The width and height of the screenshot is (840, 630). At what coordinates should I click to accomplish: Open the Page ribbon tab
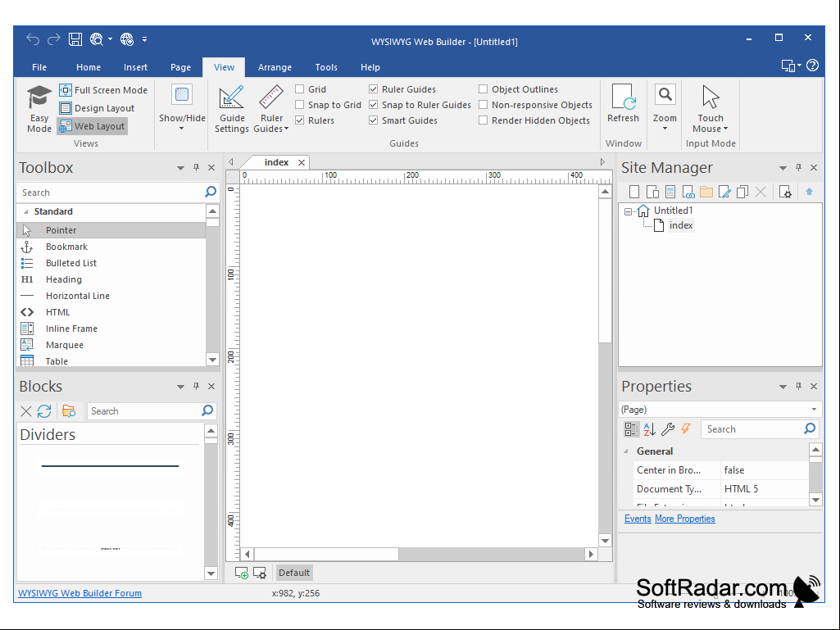180,67
